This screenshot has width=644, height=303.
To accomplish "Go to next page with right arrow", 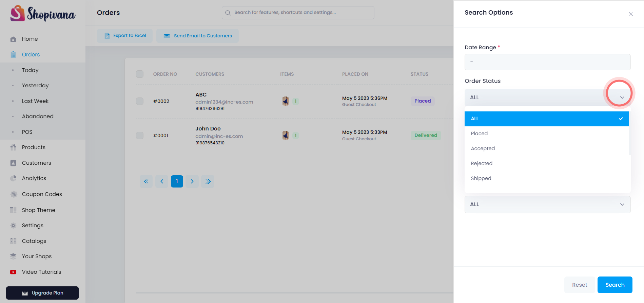I will click(x=192, y=181).
